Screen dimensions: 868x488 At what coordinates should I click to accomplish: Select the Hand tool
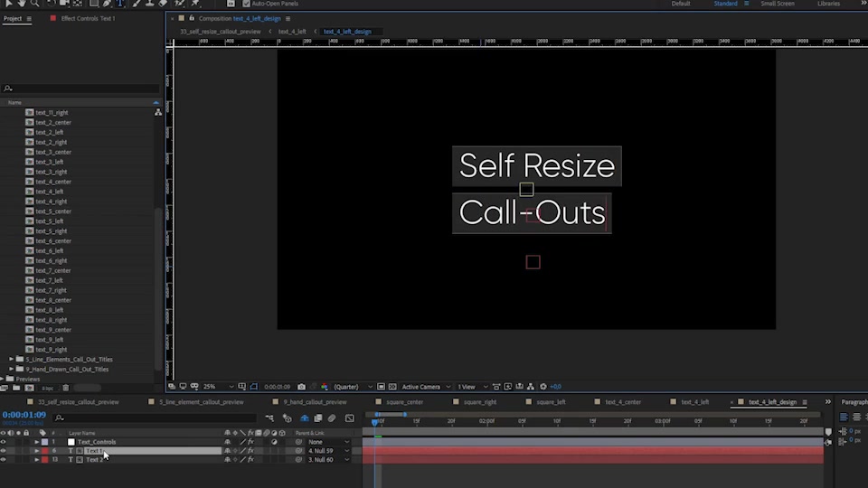[x=22, y=4]
